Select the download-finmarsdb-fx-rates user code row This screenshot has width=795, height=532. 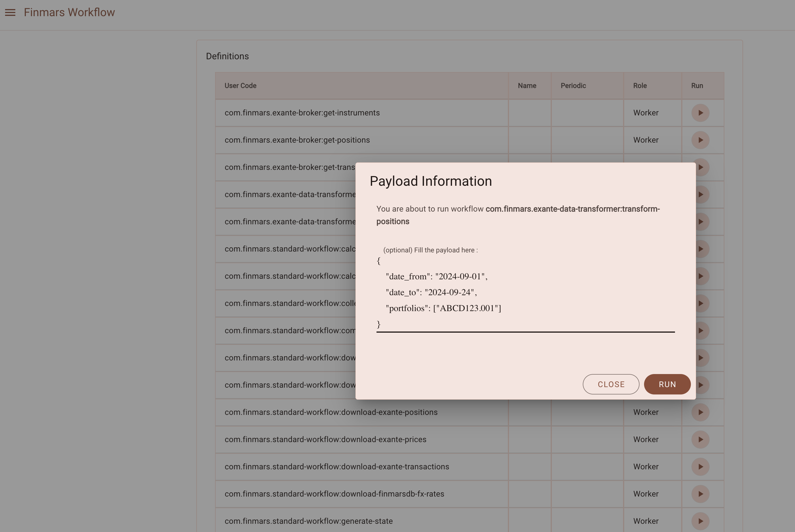(x=361, y=494)
